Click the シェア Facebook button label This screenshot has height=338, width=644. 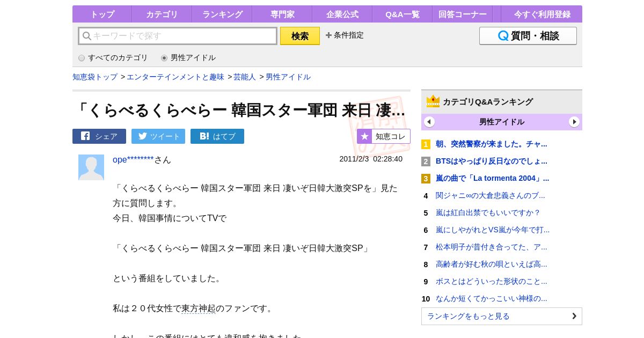(x=106, y=136)
